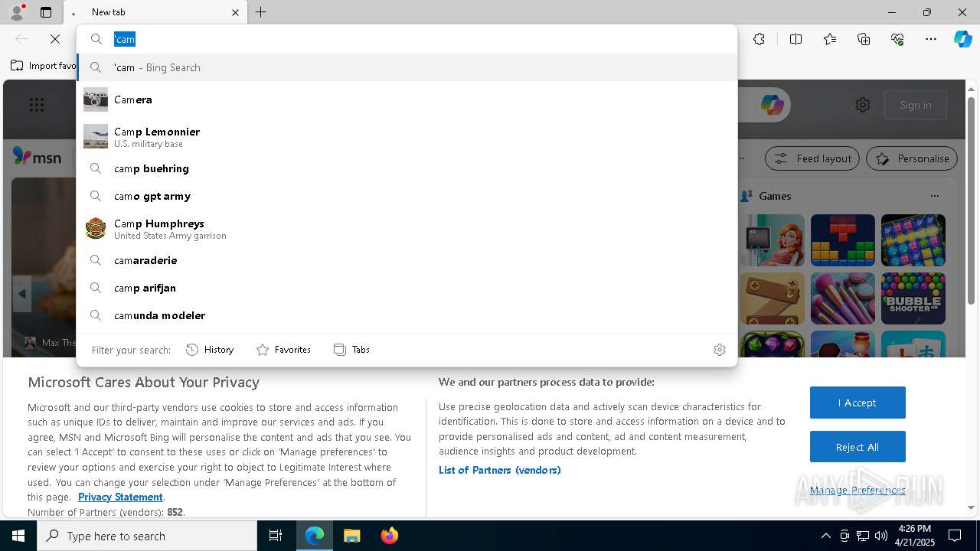Open the notification center icon
The height and width of the screenshot is (551, 980).
(x=955, y=536)
